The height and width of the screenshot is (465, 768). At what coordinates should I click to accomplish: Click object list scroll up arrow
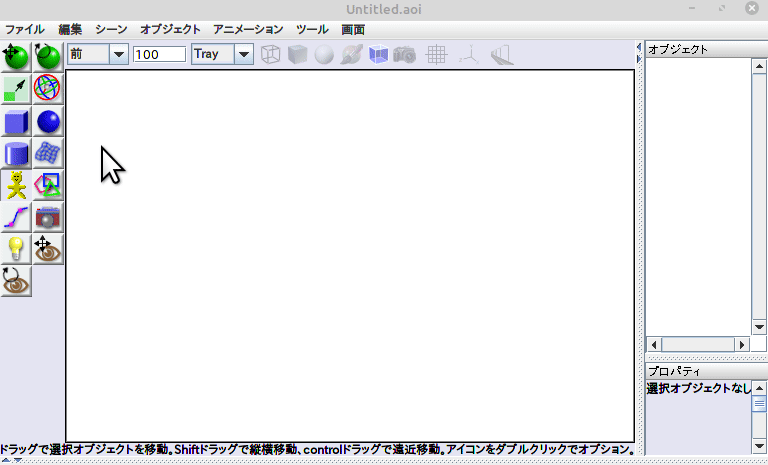[759, 67]
